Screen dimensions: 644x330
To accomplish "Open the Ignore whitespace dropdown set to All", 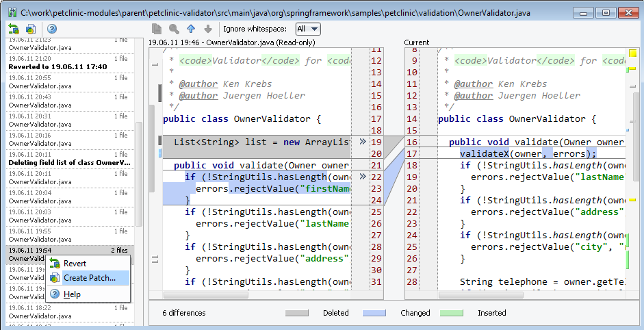I will tap(307, 29).
